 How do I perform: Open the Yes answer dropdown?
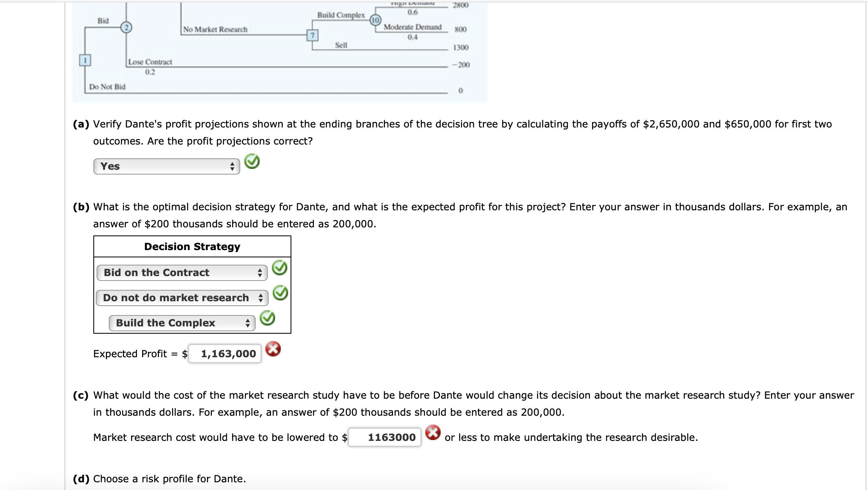click(x=166, y=166)
